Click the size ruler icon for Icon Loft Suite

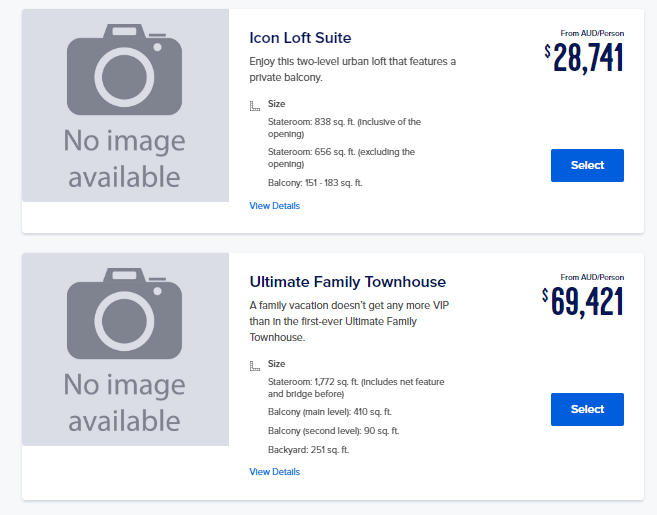255,106
